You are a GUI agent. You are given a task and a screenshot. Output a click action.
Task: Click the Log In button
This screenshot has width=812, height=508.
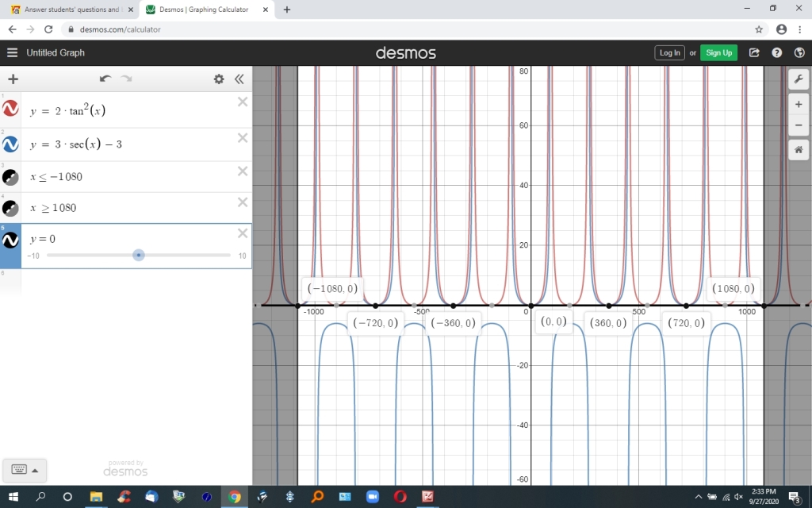669,52
